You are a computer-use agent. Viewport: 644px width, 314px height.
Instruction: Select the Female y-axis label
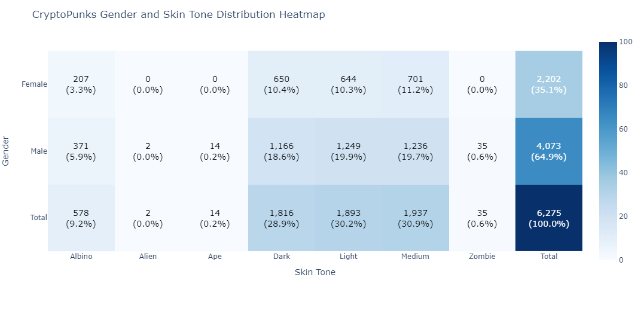[34, 84]
